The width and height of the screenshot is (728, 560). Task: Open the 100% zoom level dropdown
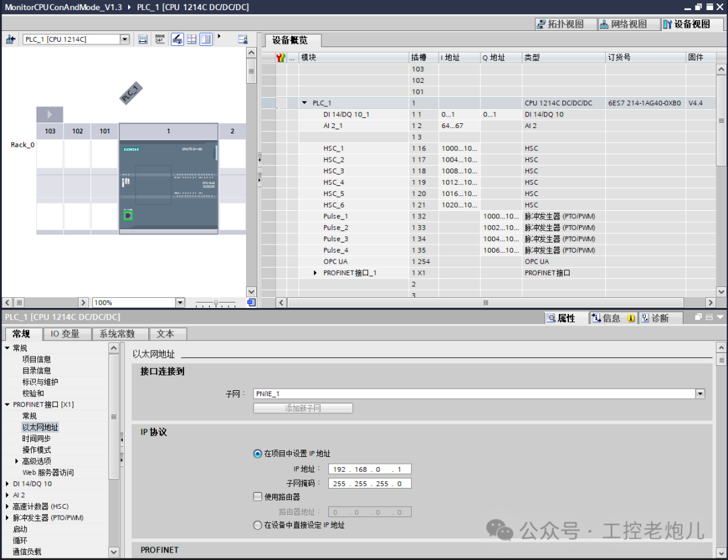180,303
